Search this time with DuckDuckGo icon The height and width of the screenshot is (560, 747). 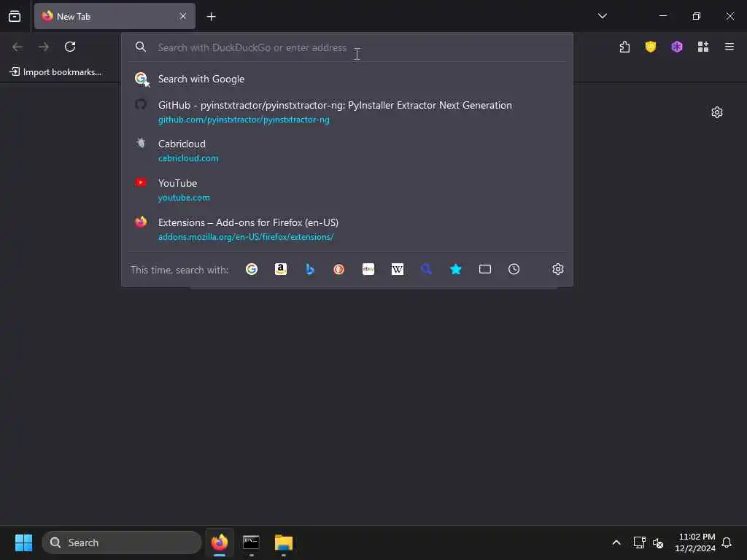coord(338,270)
